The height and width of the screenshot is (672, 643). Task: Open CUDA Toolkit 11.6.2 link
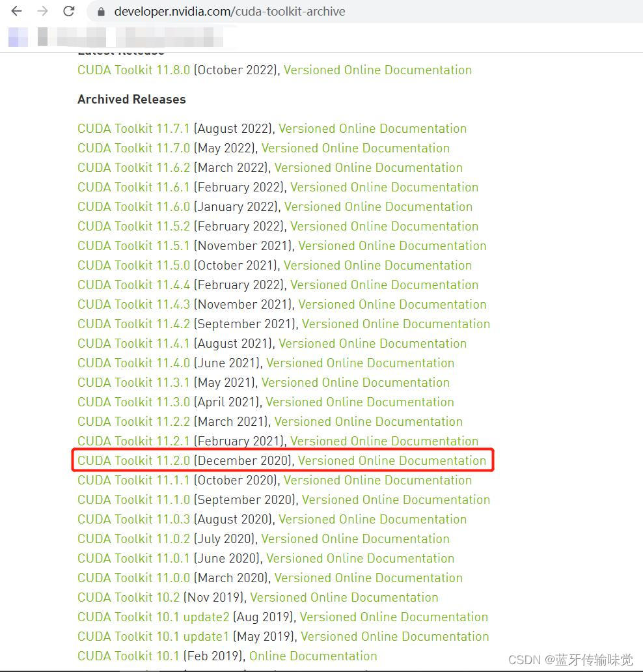[133, 167]
